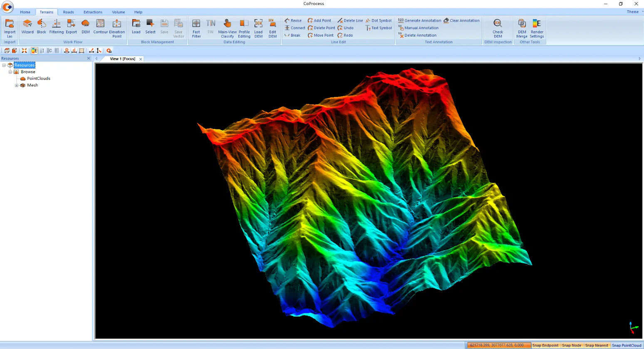Switch to the Roads ribbon tab

[68, 12]
